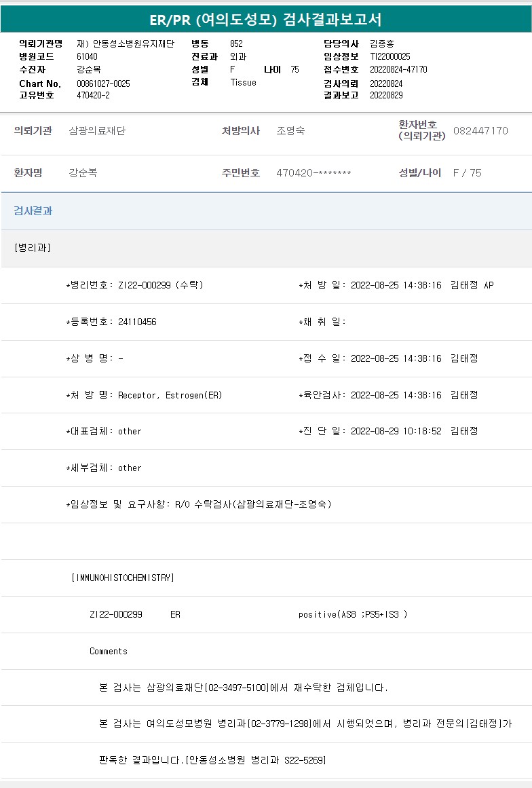This screenshot has height=788, width=532.
Task: Click the 처방의사 field 조영숙
Action: (x=290, y=131)
